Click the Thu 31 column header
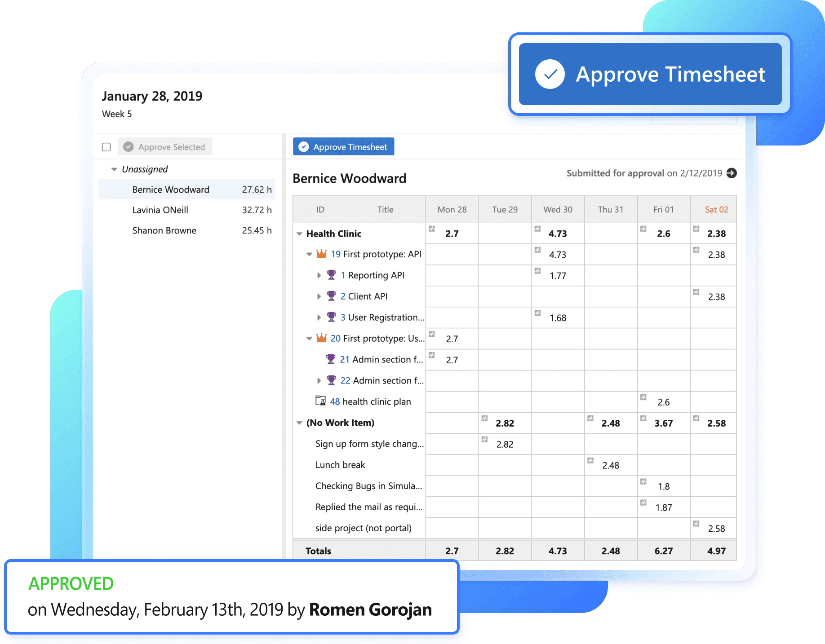Viewport: 825px width, 644px height. click(x=611, y=209)
